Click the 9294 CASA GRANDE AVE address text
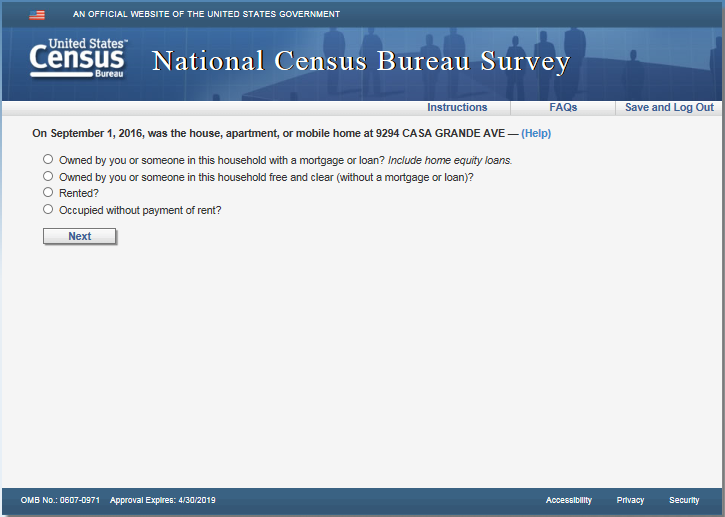Viewport: 725px width, 517px height. [x=440, y=133]
